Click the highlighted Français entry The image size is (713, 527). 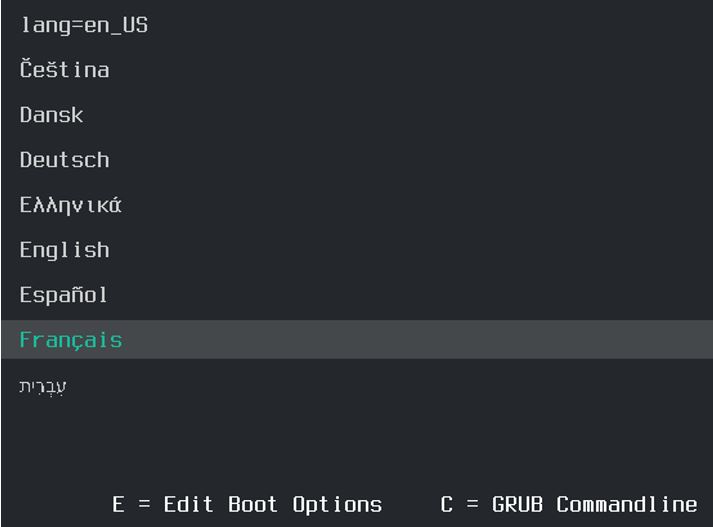pyautogui.click(x=71, y=340)
